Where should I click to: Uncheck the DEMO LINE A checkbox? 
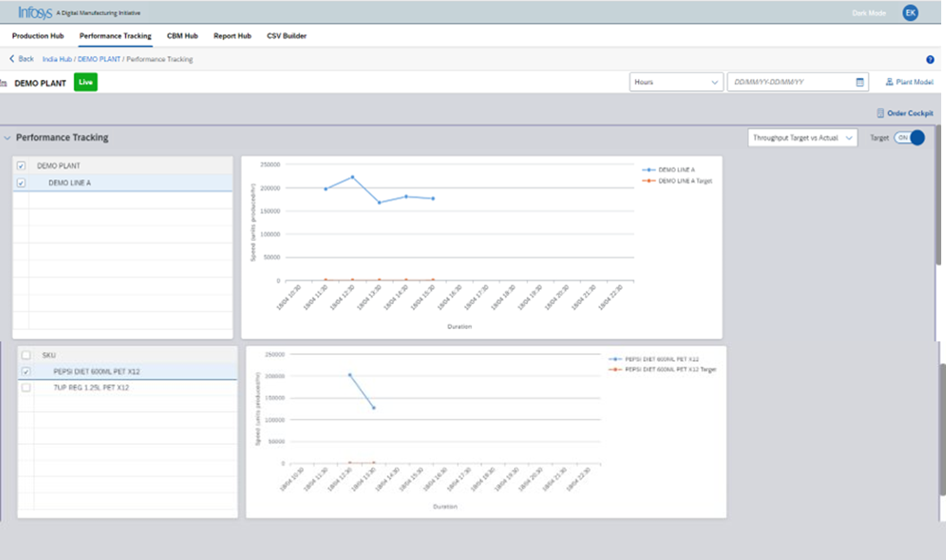tap(21, 182)
